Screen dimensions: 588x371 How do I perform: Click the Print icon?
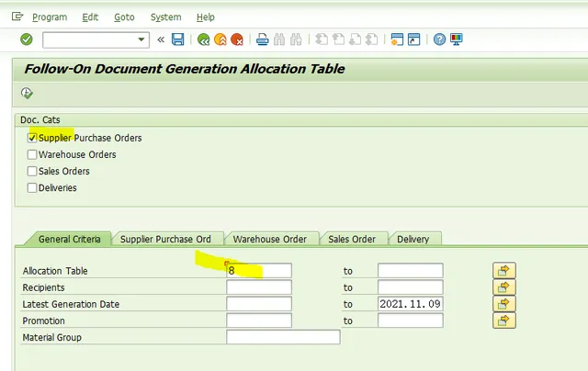tap(262, 39)
